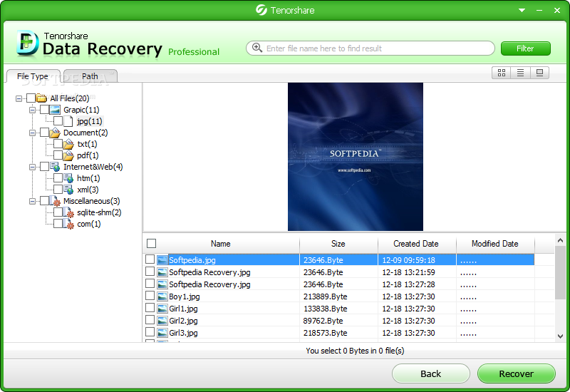Click the file list scrollbar thumb
The image size is (570, 392).
pos(560,273)
